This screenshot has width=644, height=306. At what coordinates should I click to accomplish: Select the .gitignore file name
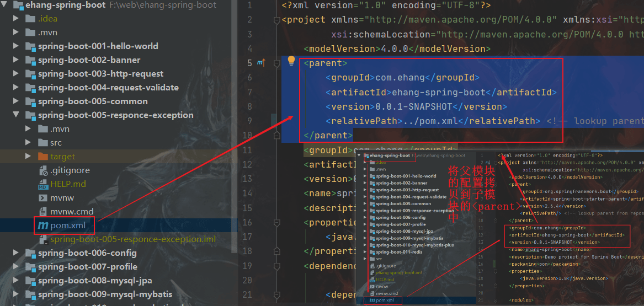tap(70, 170)
